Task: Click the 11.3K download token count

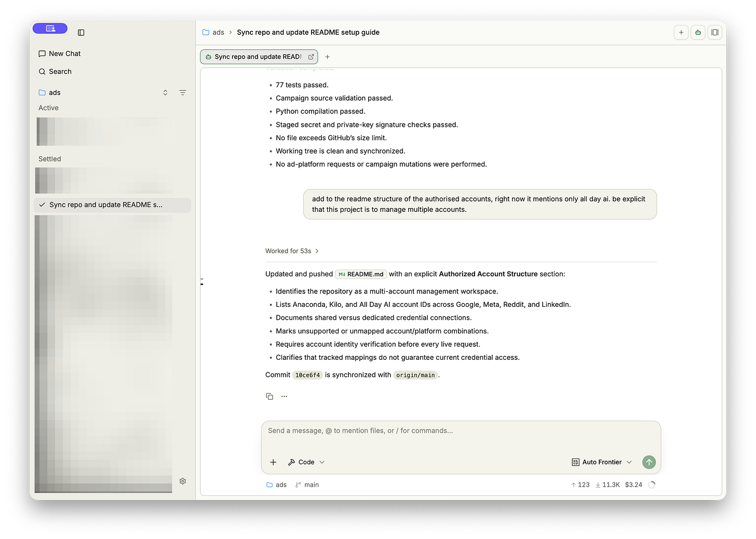Action: coord(607,485)
